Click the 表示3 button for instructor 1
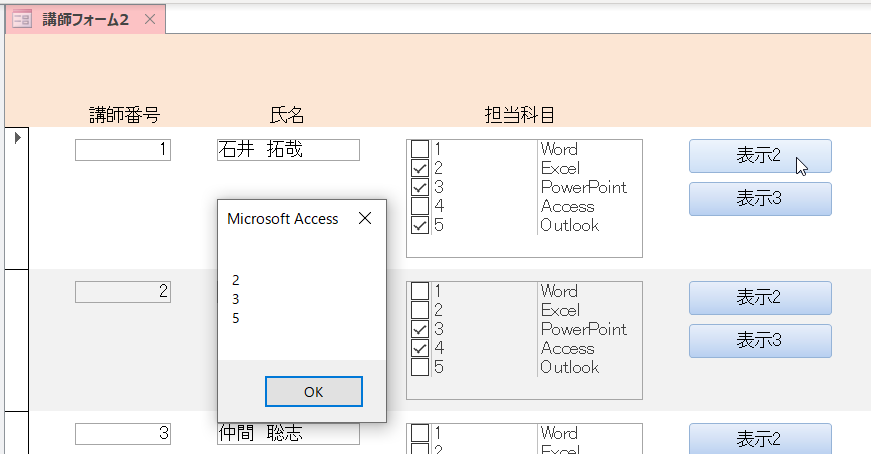The image size is (871, 454). [x=760, y=198]
